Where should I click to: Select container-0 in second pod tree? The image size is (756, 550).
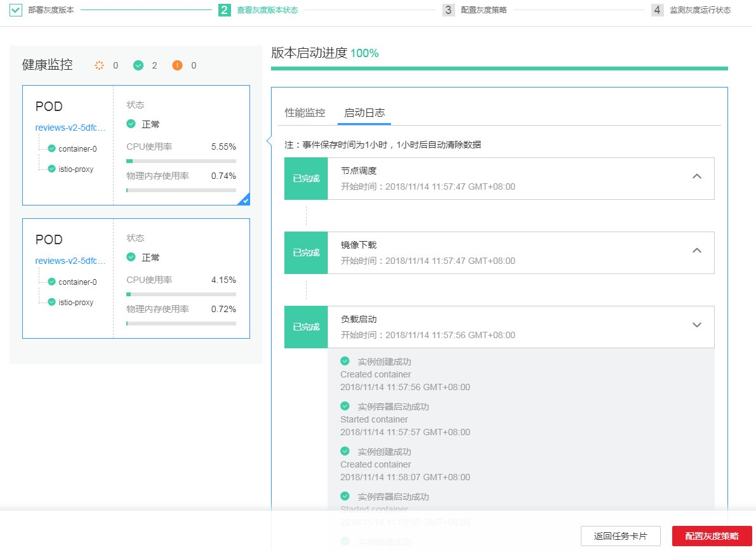pos(77,282)
